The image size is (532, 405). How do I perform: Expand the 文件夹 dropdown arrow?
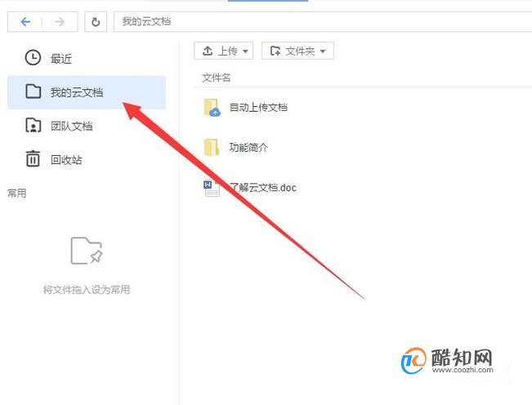[323, 51]
